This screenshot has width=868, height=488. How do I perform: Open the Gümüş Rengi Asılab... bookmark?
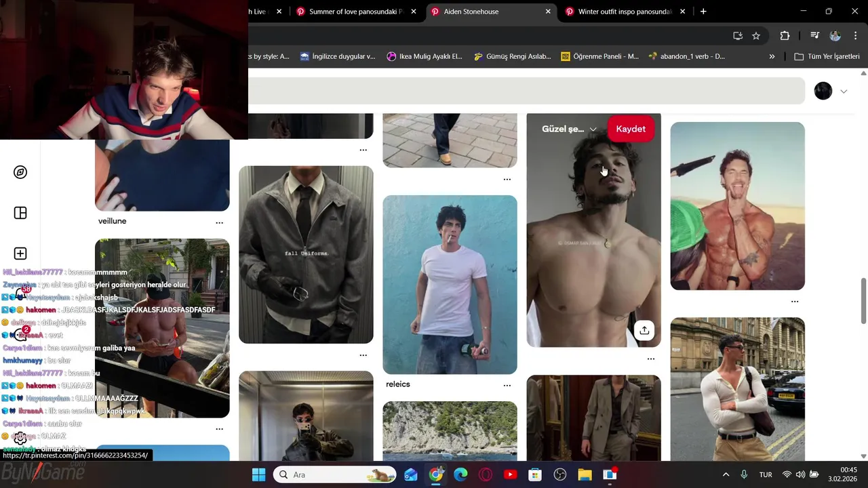(x=512, y=56)
